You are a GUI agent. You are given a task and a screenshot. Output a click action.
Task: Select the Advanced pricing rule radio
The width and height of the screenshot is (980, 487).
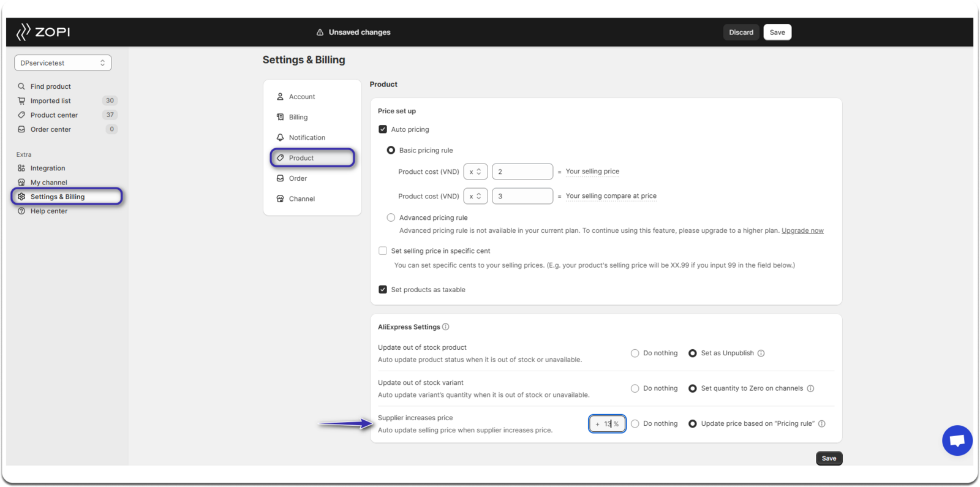391,217
